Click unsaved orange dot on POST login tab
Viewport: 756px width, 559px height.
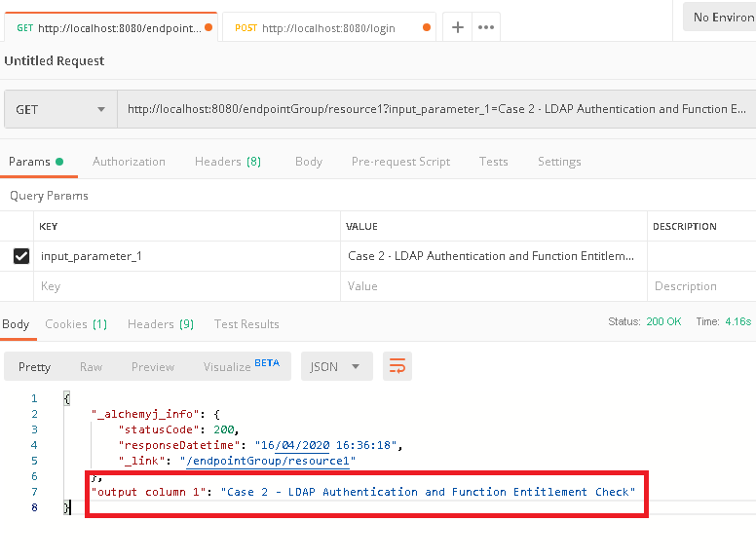(x=426, y=27)
